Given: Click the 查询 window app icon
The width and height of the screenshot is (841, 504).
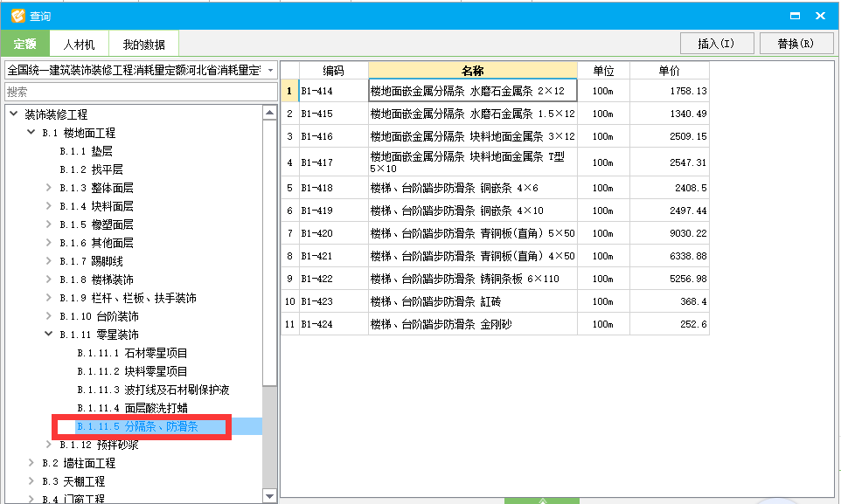Looking at the screenshot, I should pyautogui.click(x=17, y=16).
